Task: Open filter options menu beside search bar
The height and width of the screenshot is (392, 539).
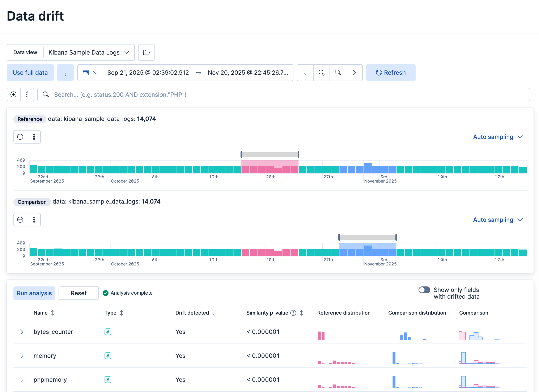Action: tap(27, 95)
